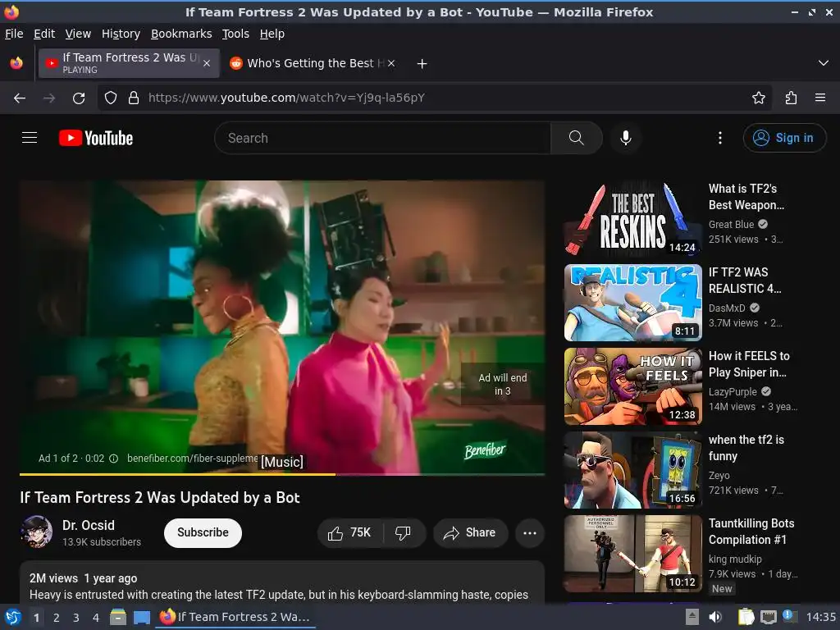This screenshot has height=630, width=840.
Task: Open a new tab with plus
Action: (422, 64)
